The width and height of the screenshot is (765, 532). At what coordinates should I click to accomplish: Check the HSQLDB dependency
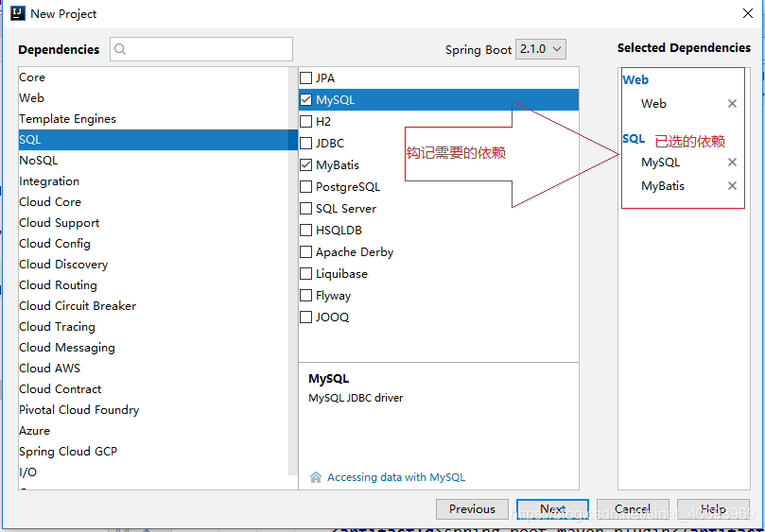tap(305, 231)
